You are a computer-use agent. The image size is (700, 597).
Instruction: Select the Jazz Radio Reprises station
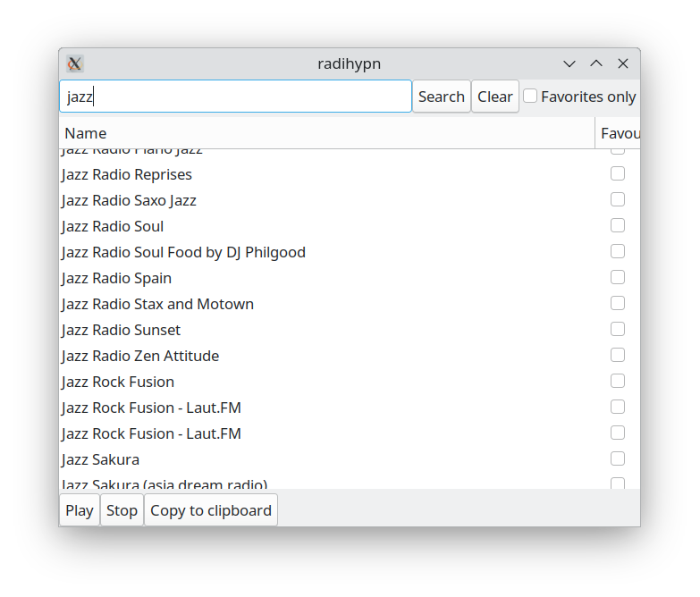[127, 174]
